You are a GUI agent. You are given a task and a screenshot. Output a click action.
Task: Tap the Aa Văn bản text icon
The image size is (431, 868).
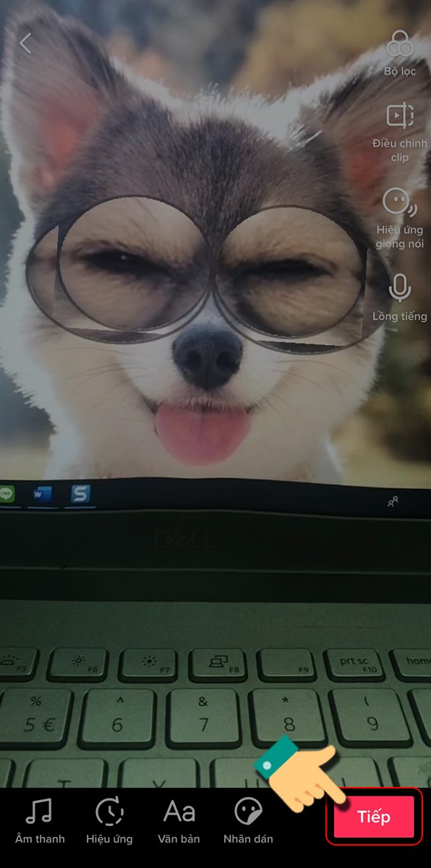179,812
